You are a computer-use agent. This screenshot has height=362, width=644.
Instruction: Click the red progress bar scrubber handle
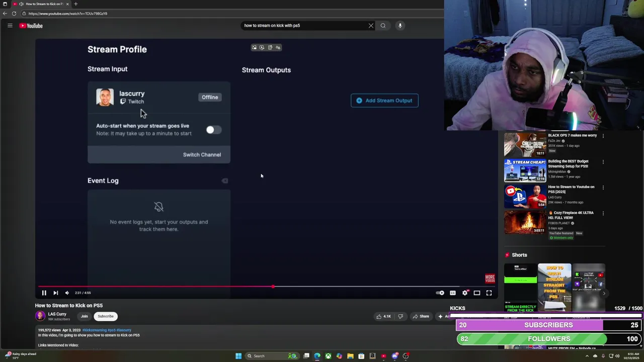[x=273, y=287]
